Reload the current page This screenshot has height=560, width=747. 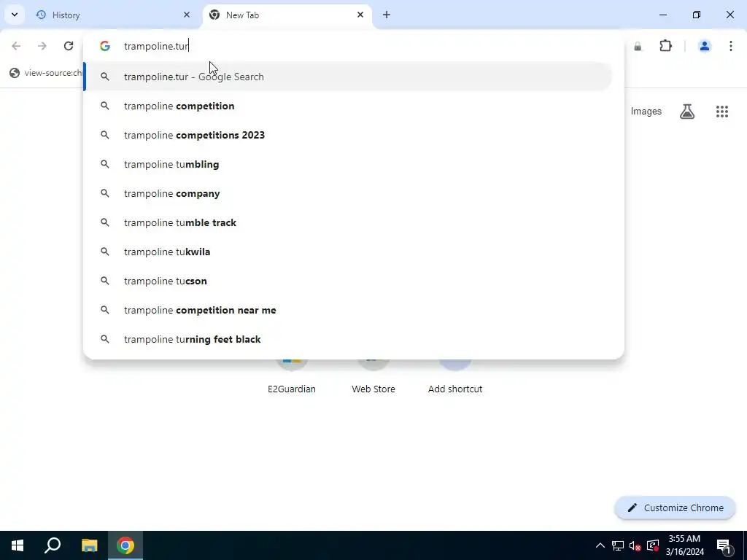click(68, 46)
